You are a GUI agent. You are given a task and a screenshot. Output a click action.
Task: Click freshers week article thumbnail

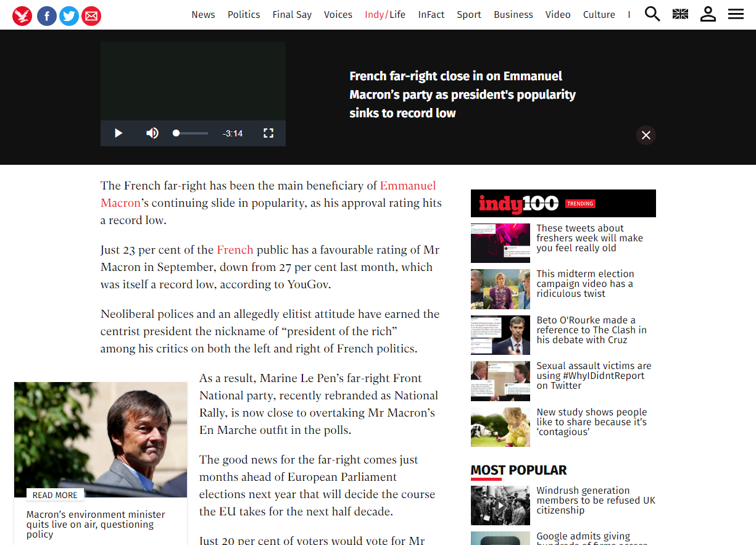[x=501, y=243]
